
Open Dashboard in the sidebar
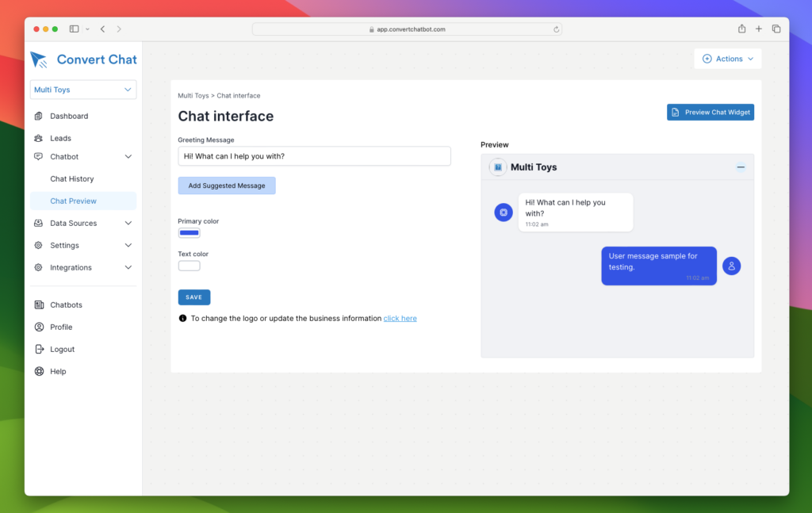coord(69,116)
